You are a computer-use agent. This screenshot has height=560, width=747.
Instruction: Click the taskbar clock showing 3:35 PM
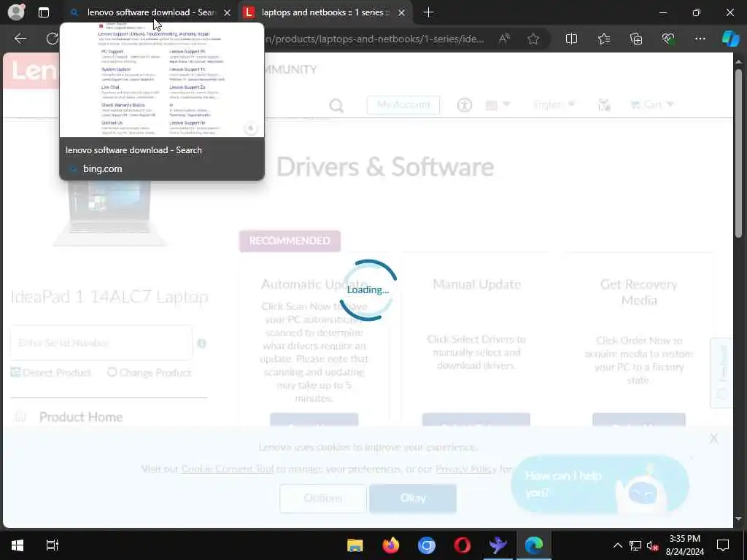click(x=684, y=545)
